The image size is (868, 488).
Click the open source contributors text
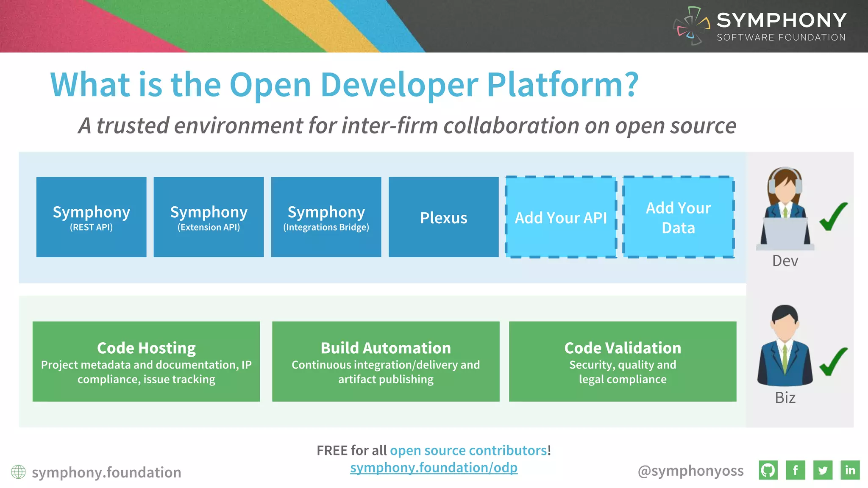click(x=468, y=450)
